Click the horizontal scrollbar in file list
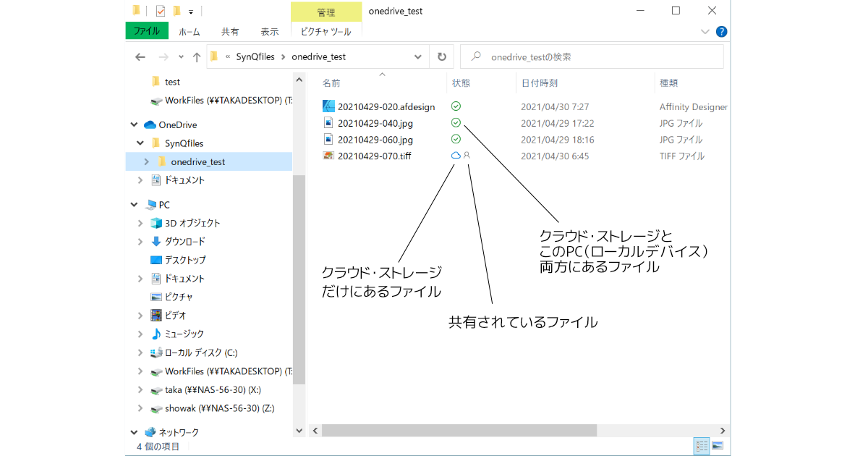The height and width of the screenshot is (456, 868). coord(459,431)
